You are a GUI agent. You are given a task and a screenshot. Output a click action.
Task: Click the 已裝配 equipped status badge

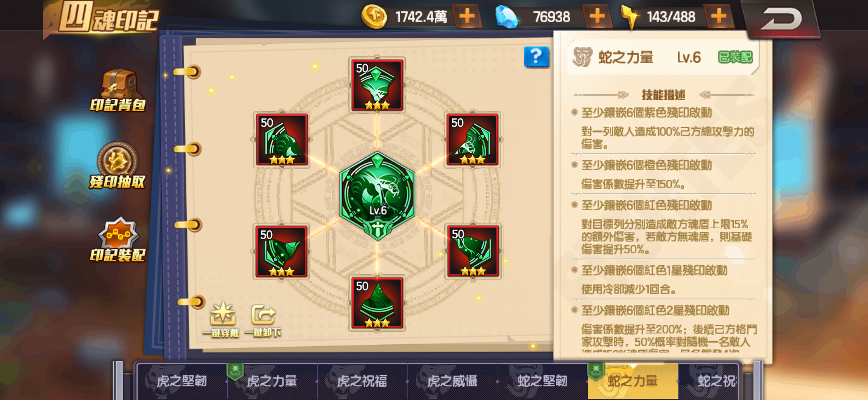[x=735, y=57]
